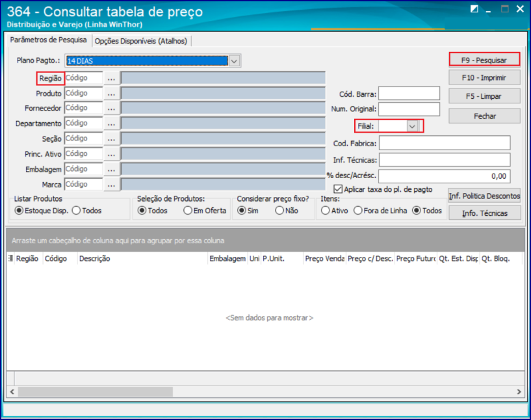Open Região lookup ellipsis button
Viewport: 531px width, 420px height.
(x=111, y=78)
